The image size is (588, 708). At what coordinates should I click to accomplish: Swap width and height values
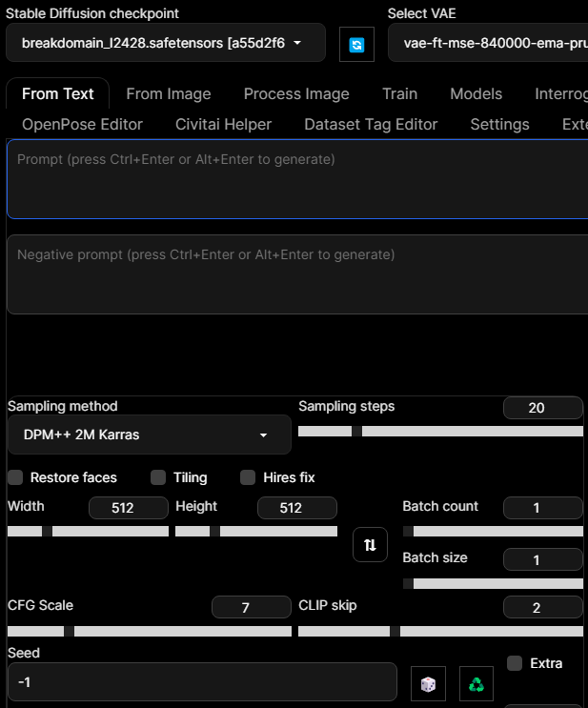[370, 544]
